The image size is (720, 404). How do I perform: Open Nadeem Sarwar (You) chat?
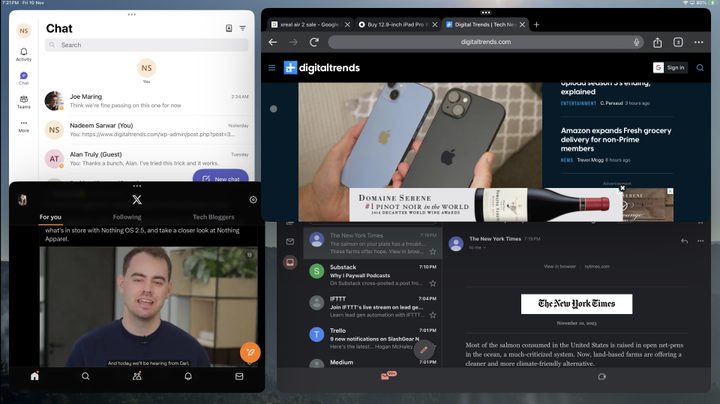pyautogui.click(x=146, y=130)
